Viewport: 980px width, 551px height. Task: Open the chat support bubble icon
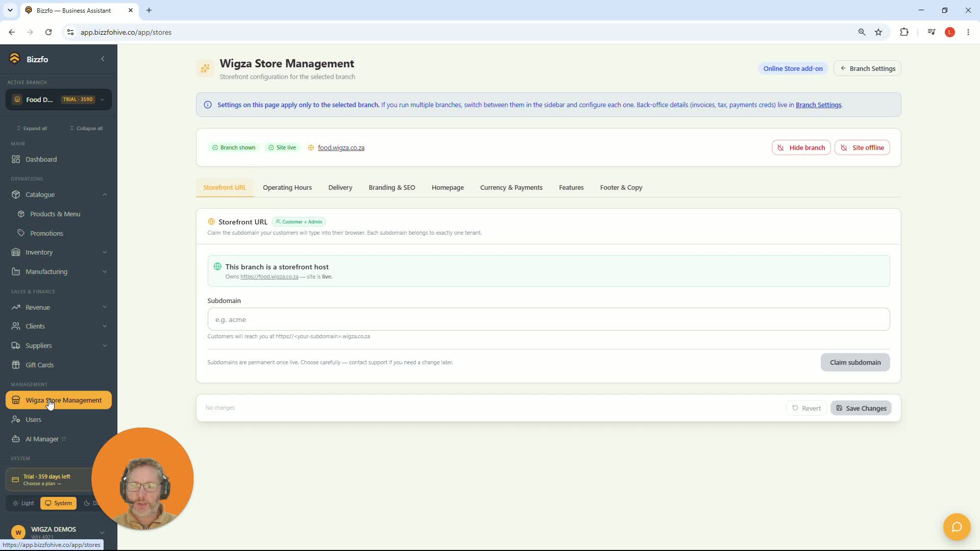point(957,527)
